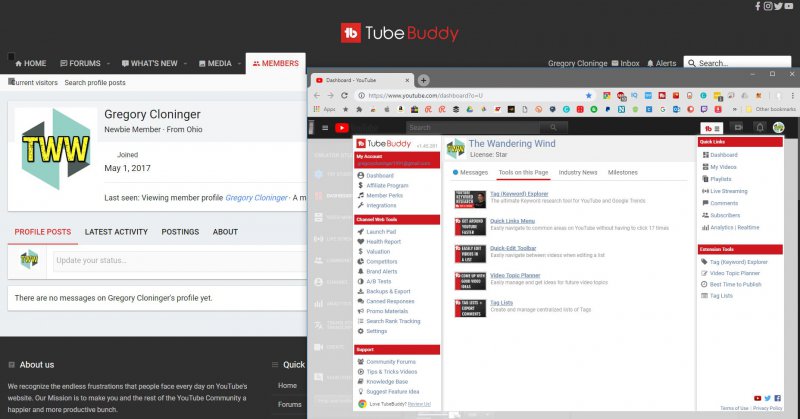800x419 pixels.
Task: Click the browser reload button
Action: [x=345, y=96]
